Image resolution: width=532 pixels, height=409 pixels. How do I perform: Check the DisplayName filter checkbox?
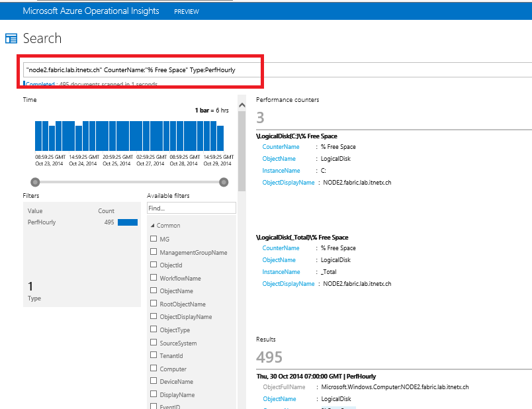click(154, 394)
